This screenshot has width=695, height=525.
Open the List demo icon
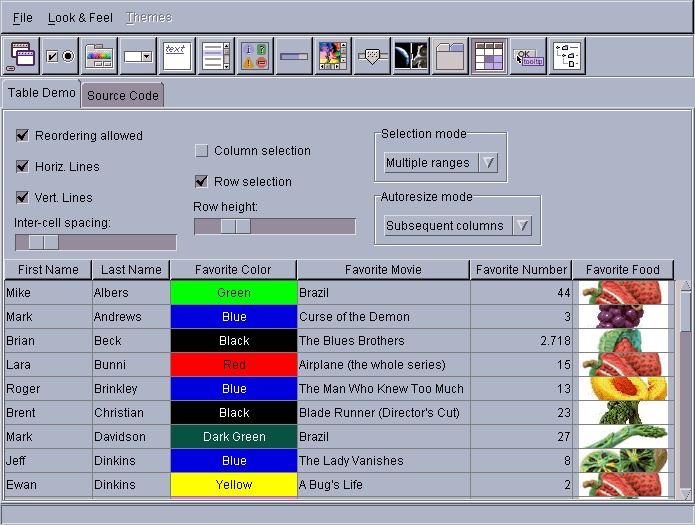pyautogui.click(x=216, y=56)
